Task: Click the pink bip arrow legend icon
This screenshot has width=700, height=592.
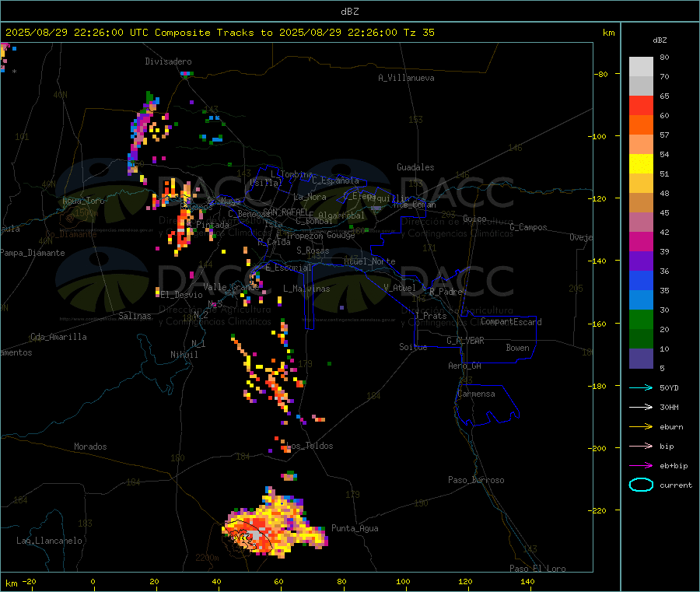Action: point(641,446)
